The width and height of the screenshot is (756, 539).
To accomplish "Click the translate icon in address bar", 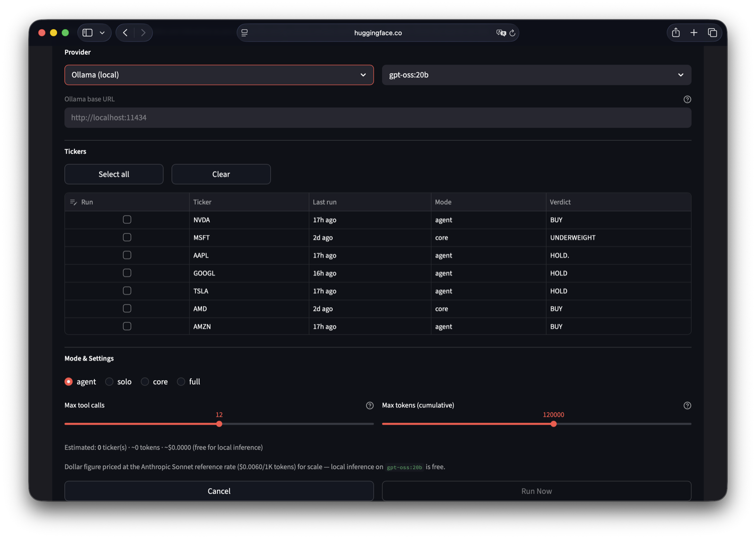I will pos(501,33).
